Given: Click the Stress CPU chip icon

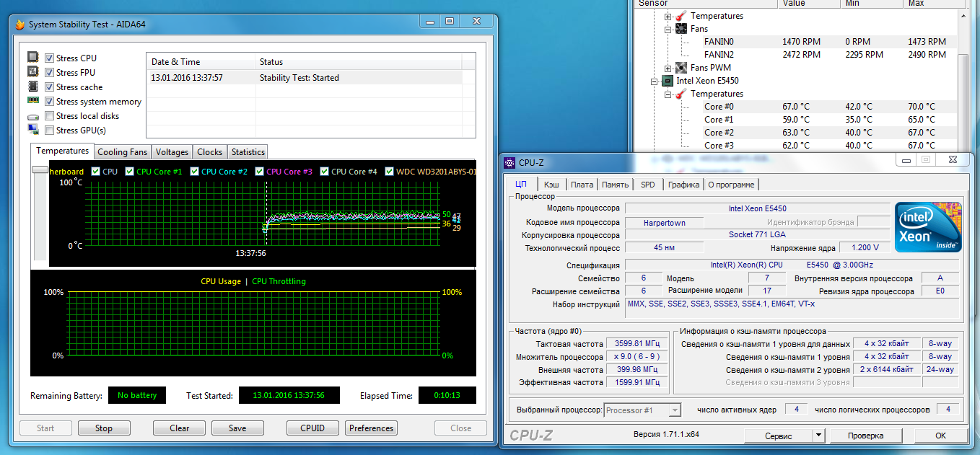Looking at the screenshot, I should [32, 58].
